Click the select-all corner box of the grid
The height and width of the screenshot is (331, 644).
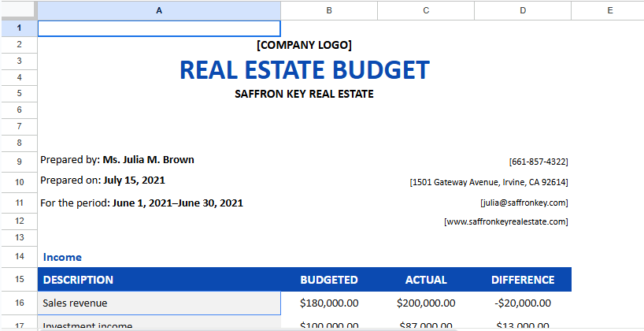point(18,10)
